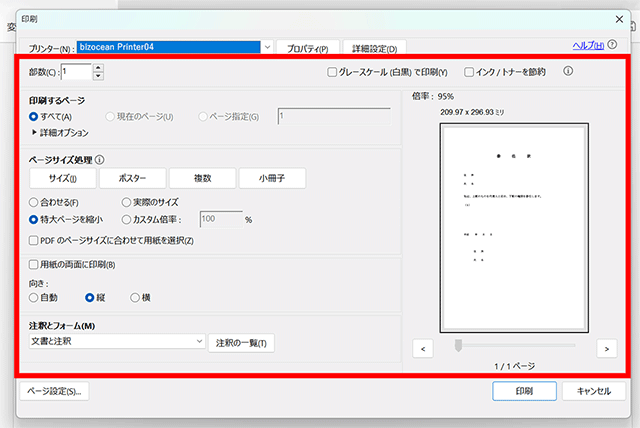Click 印刷 button to print
Screen dimensions: 640x428
[524, 391]
